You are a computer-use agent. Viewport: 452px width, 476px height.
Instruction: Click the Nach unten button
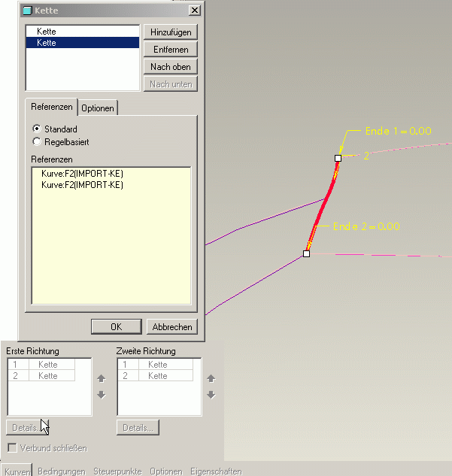pyautogui.click(x=171, y=84)
